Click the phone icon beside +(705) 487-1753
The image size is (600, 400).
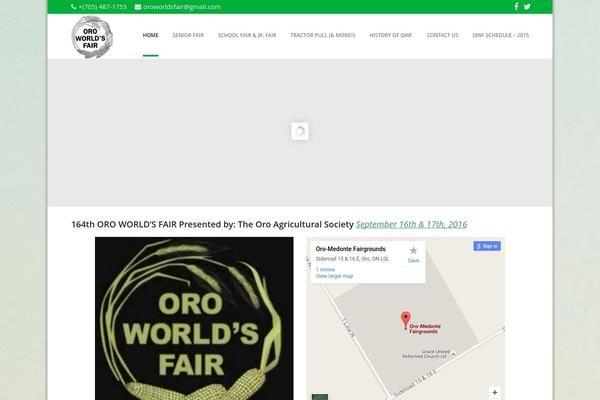pos(73,7)
